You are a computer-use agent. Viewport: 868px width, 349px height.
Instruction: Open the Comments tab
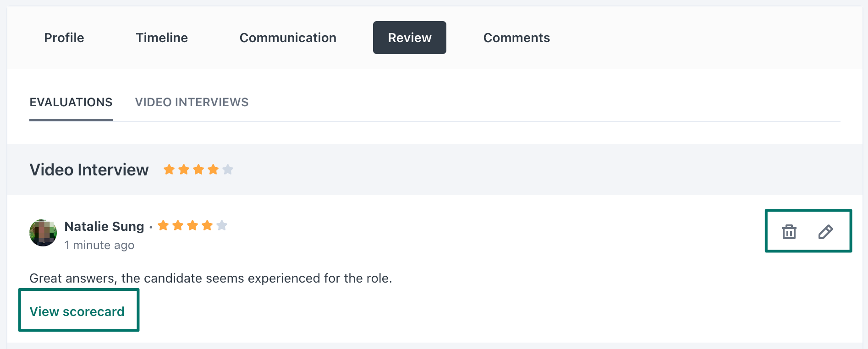516,38
